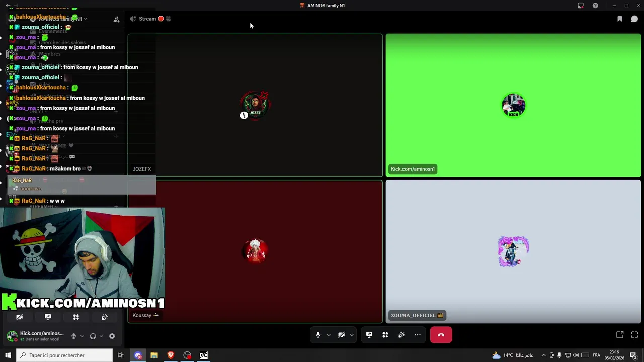Expand output device options beside headphones
644x362 pixels.
click(101, 336)
